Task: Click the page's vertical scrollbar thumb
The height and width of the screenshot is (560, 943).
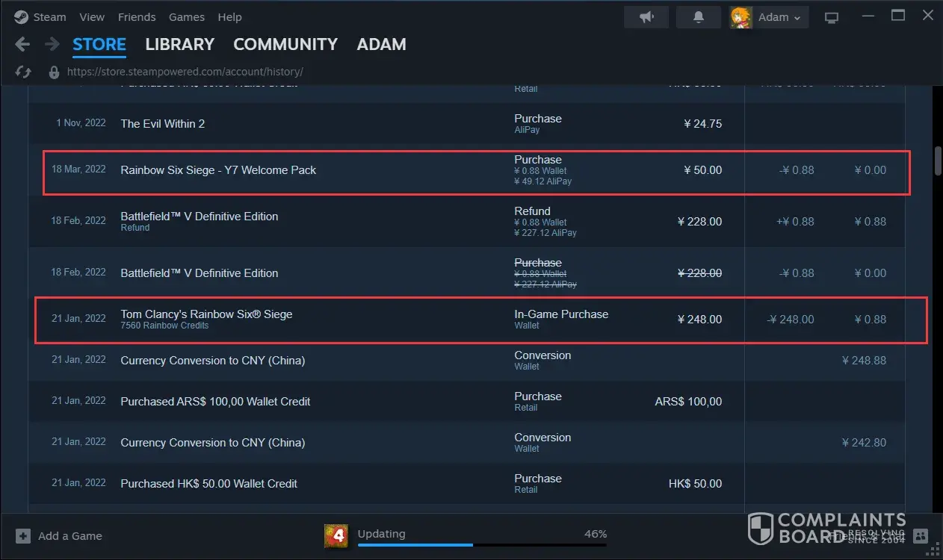Action: pos(939,161)
